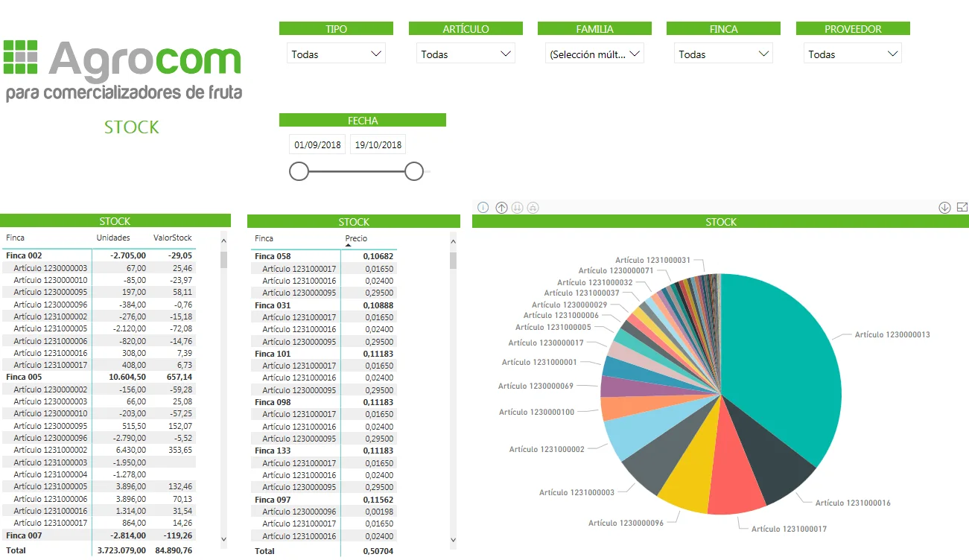The width and height of the screenshot is (969, 560).
Task: Go to next hierarchy level with double-arrow icon
Action: click(x=517, y=208)
